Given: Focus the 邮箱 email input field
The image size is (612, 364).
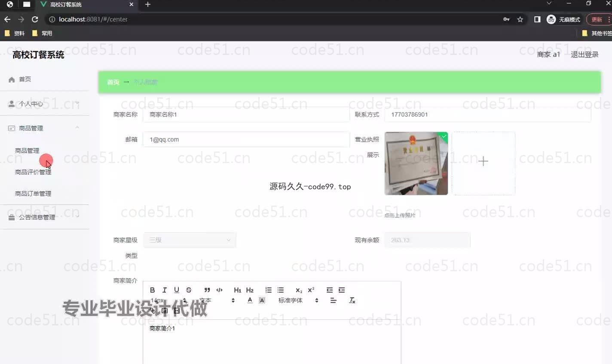Looking at the screenshot, I should tap(246, 140).
